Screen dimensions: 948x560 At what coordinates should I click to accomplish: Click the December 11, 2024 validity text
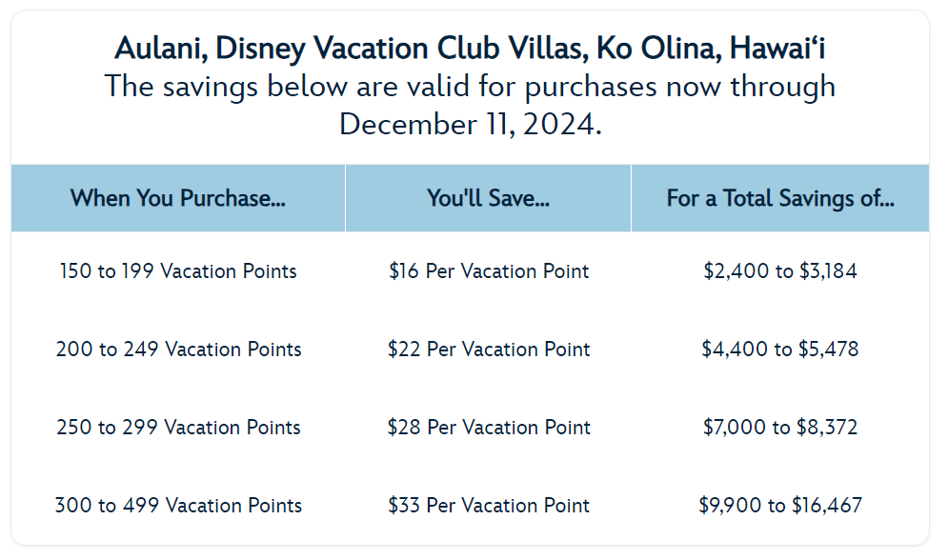pyautogui.click(x=471, y=124)
